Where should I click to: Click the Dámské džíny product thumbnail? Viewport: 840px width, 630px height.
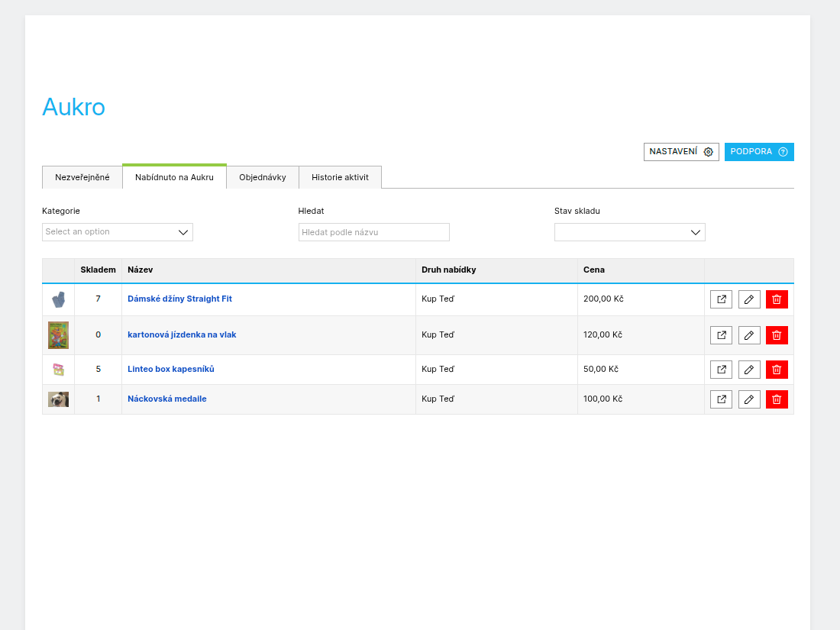[59, 299]
